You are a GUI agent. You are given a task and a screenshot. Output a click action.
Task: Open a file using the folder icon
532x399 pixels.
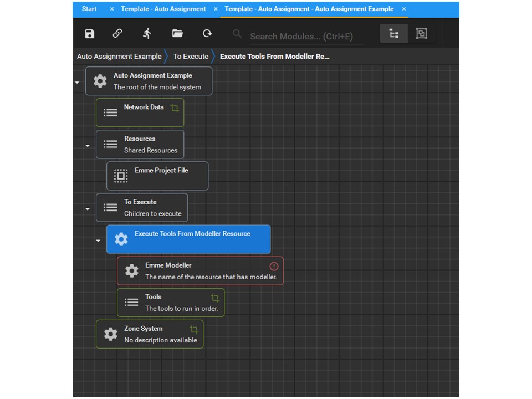tap(177, 33)
